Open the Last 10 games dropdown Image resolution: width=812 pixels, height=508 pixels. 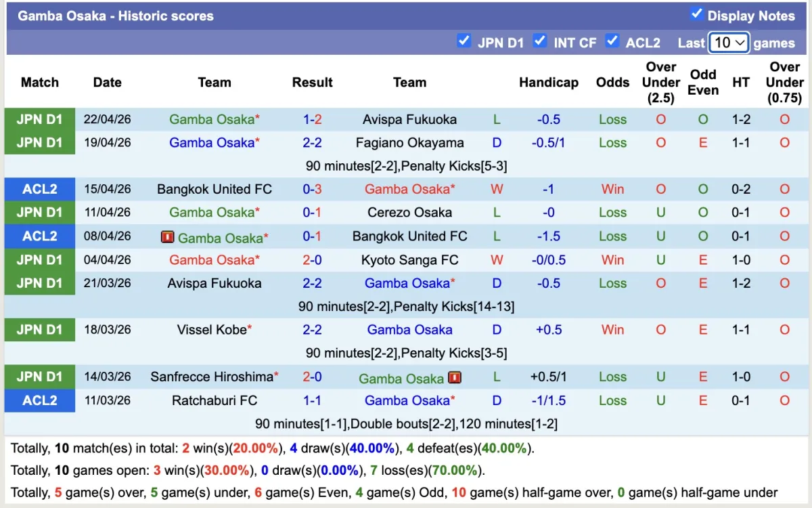click(729, 43)
